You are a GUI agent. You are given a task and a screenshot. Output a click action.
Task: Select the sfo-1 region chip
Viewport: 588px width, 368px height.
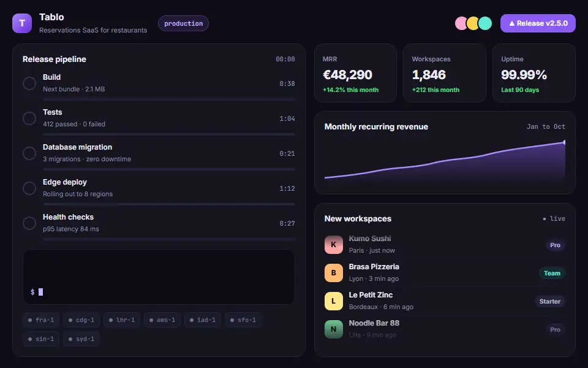tap(243, 320)
